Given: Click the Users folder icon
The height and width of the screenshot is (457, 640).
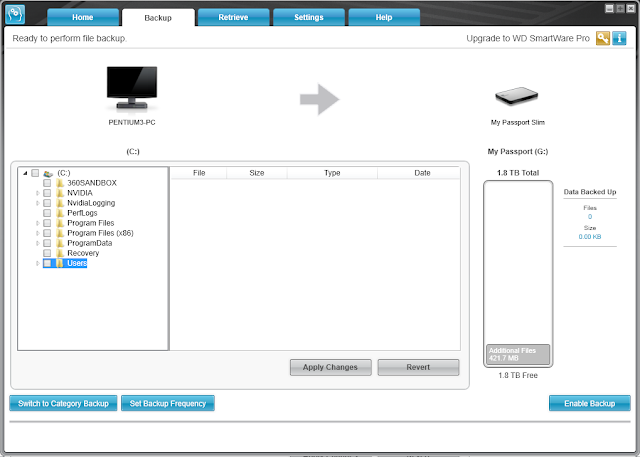Looking at the screenshot, I should click(60, 263).
